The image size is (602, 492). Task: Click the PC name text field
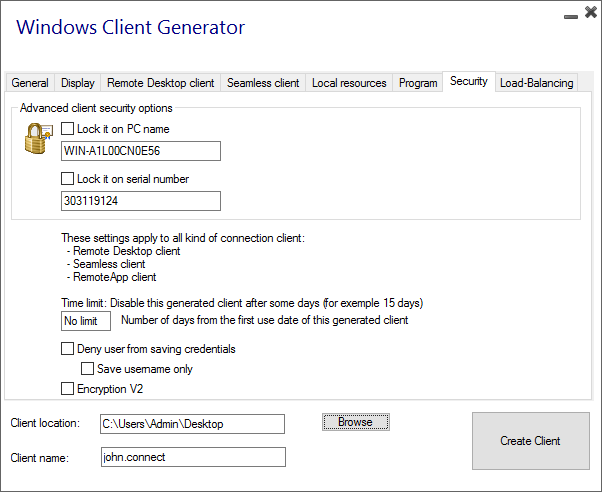pyautogui.click(x=140, y=151)
